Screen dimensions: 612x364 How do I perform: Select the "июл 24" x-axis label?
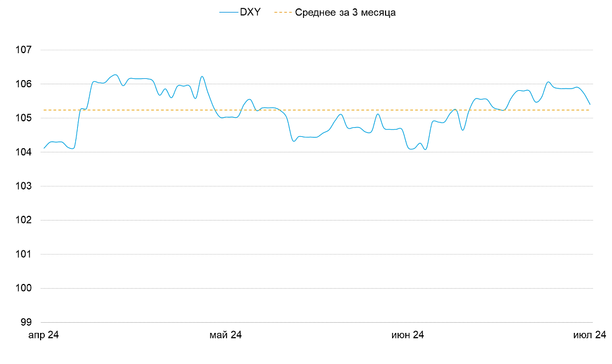tap(590, 335)
